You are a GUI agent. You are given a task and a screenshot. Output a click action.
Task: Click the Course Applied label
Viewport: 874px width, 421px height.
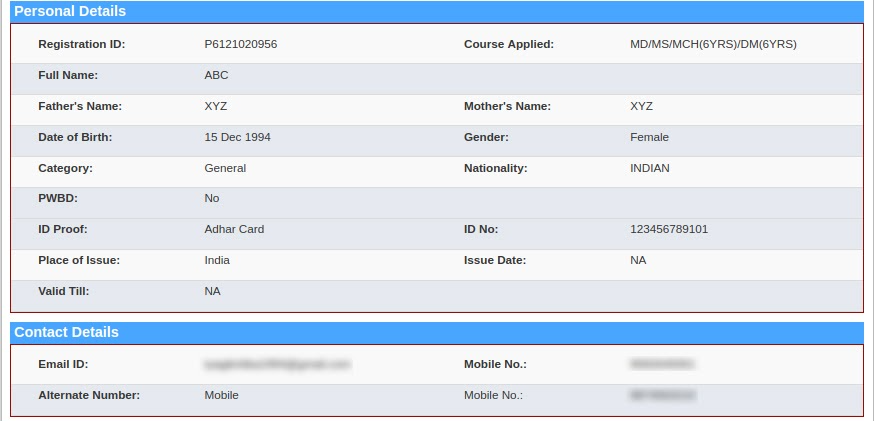coord(509,44)
